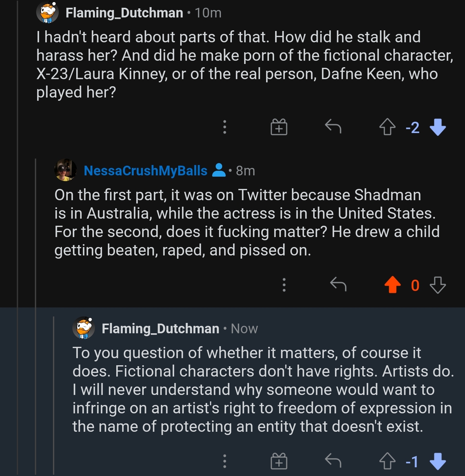Upvote the comment scored -2
Image resolution: width=465 pixels, height=476 pixels.
coord(387,127)
